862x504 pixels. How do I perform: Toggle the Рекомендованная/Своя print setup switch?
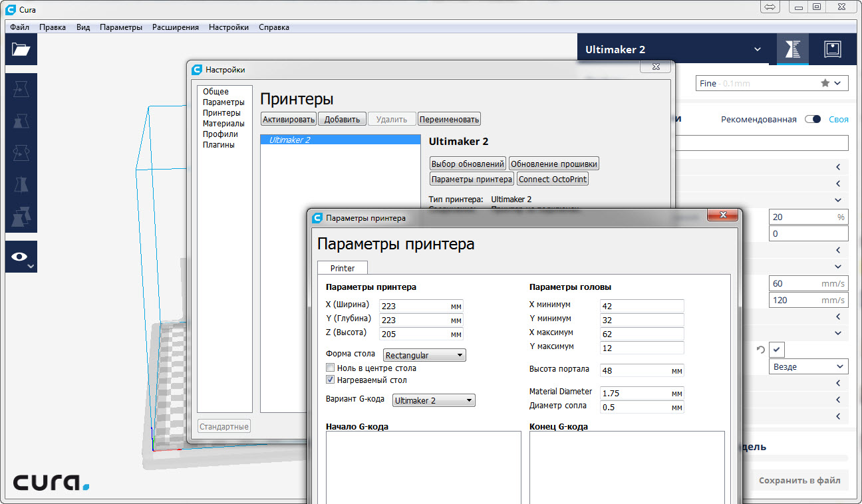coord(812,120)
